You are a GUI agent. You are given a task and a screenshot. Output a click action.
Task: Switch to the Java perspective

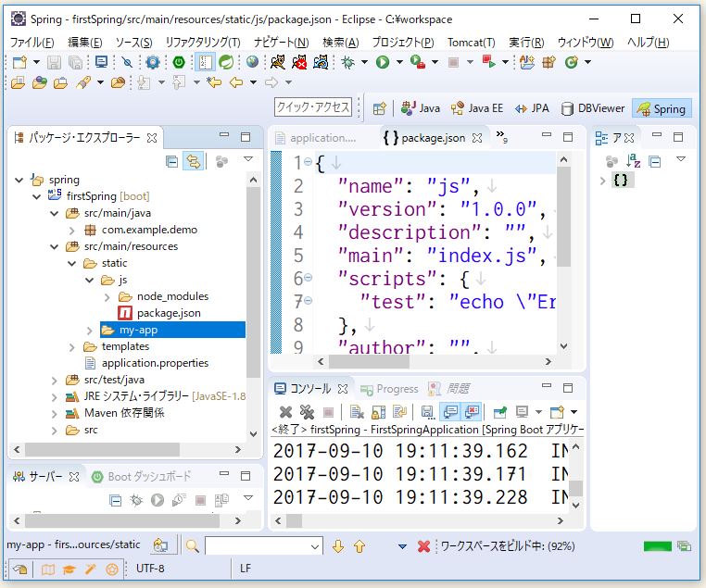420,108
